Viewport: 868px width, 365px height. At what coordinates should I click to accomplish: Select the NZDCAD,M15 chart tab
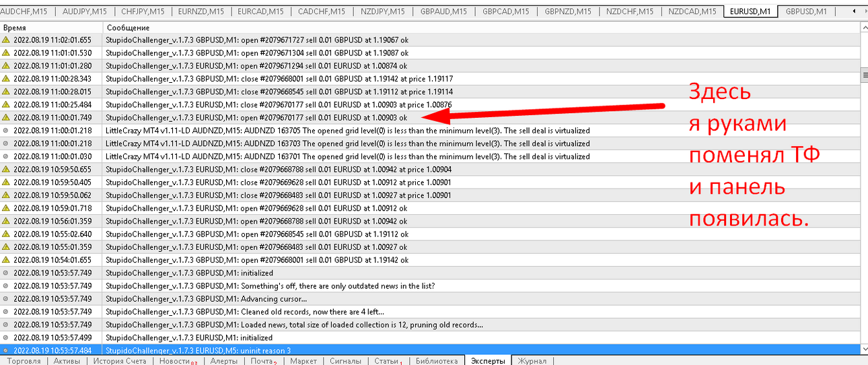tap(692, 11)
